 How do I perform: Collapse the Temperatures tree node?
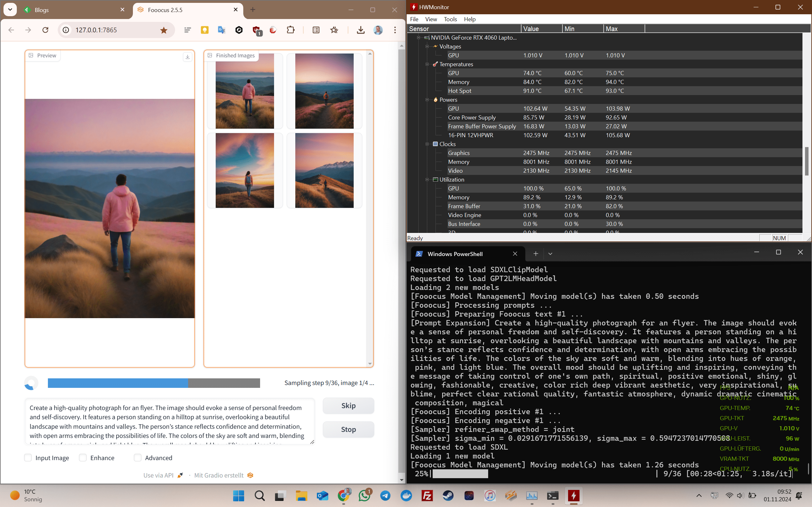coord(427,64)
